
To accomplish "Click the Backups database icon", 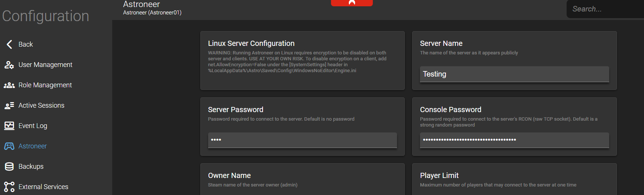I will pyautogui.click(x=9, y=167).
